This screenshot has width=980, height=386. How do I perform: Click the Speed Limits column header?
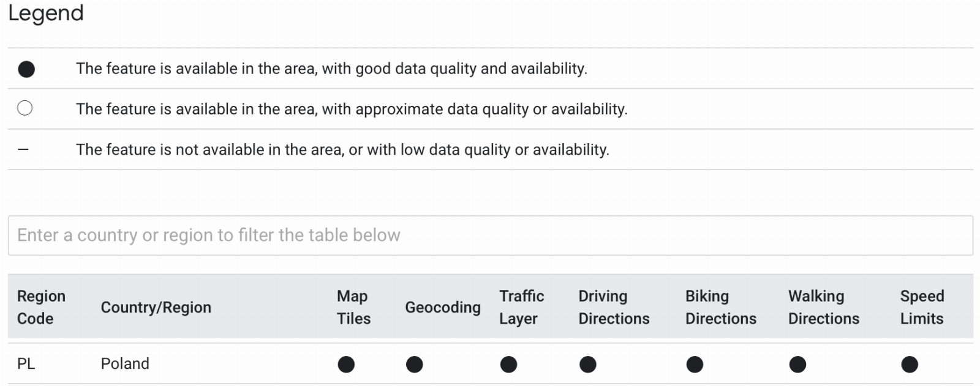[x=922, y=307]
